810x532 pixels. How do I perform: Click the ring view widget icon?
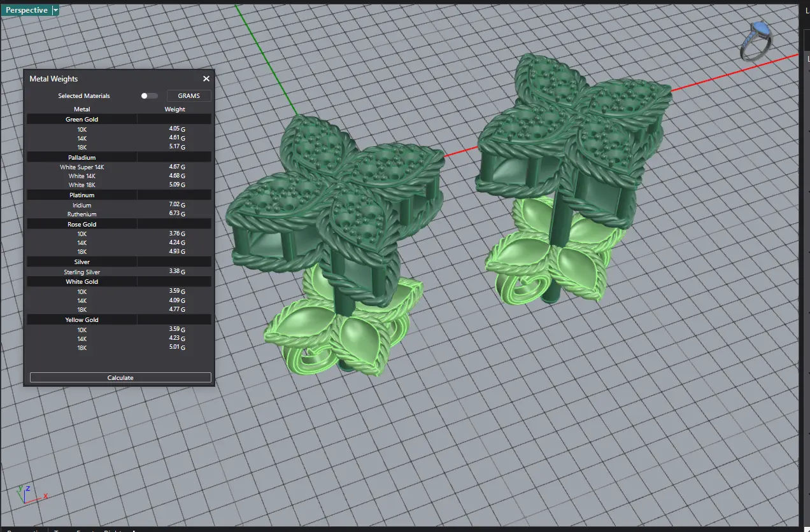click(757, 40)
